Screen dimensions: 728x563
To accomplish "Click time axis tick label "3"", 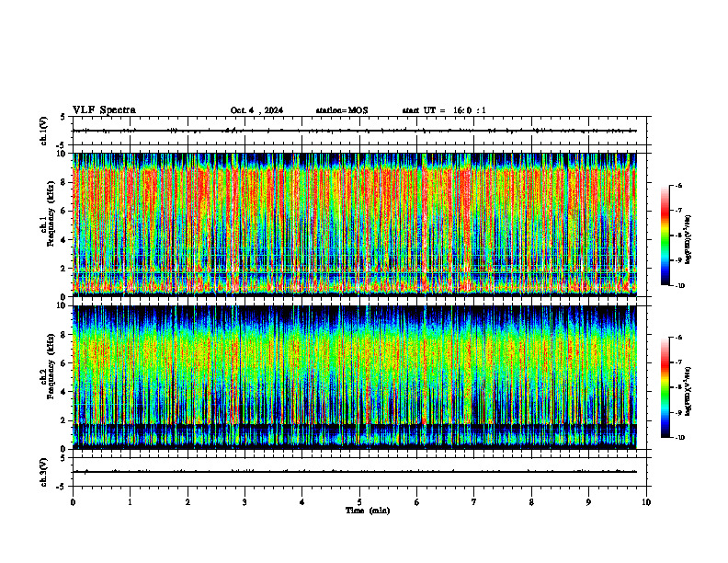I will pos(245,502).
